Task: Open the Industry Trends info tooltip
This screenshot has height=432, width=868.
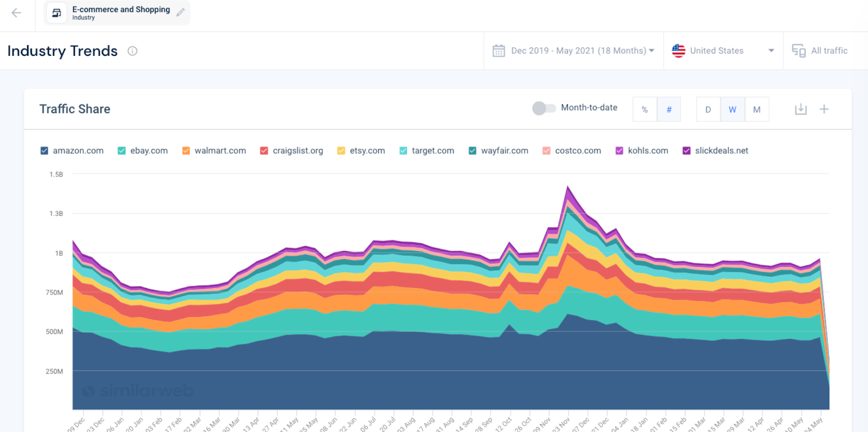Action: [132, 51]
